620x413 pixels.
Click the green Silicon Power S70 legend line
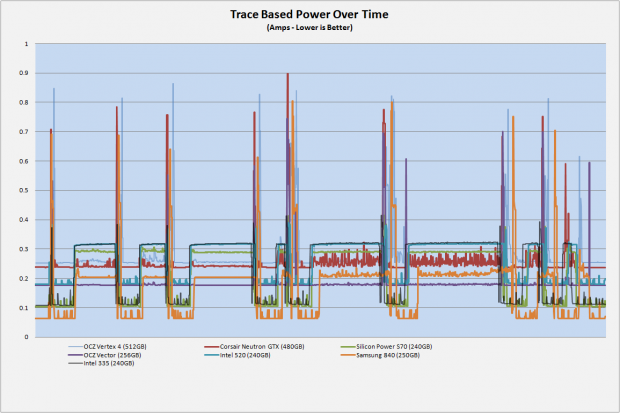[x=348, y=347]
